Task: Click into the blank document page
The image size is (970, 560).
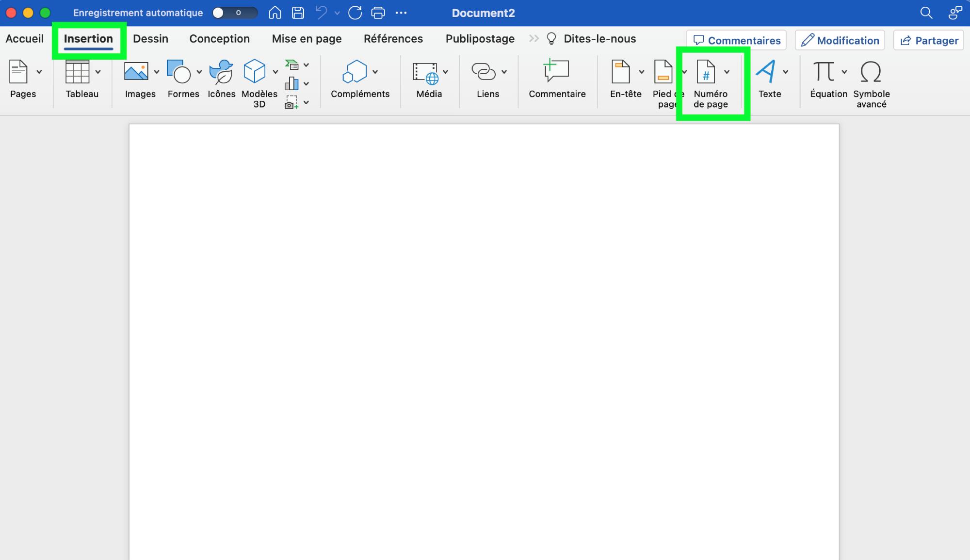Action: [x=484, y=342]
